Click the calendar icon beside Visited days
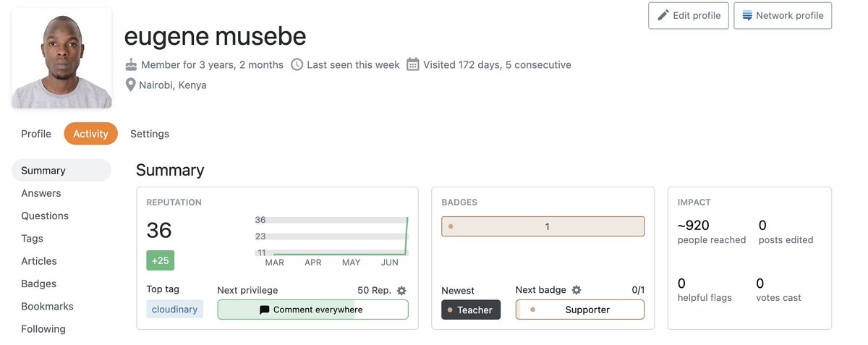The width and height of the screenshot is (868, 345). 413,64
